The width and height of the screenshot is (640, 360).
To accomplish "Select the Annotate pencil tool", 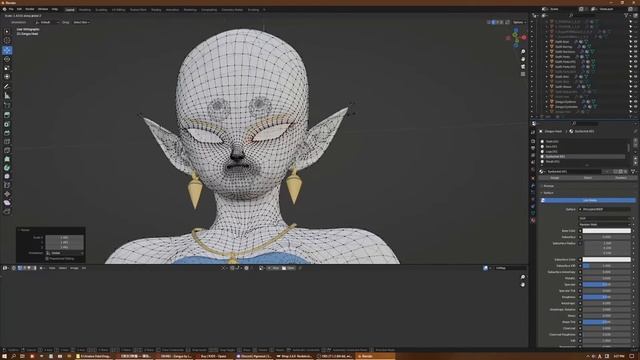I will (7, 87).
